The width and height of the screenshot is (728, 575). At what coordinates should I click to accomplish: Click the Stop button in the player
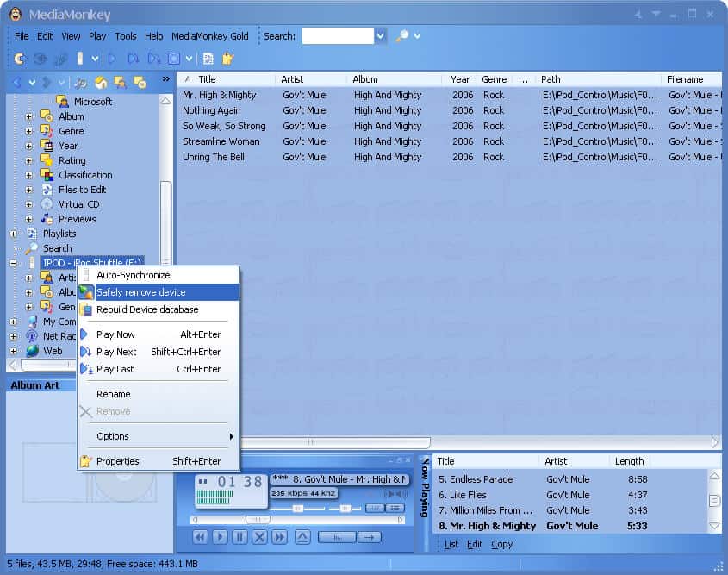[259, 537]
